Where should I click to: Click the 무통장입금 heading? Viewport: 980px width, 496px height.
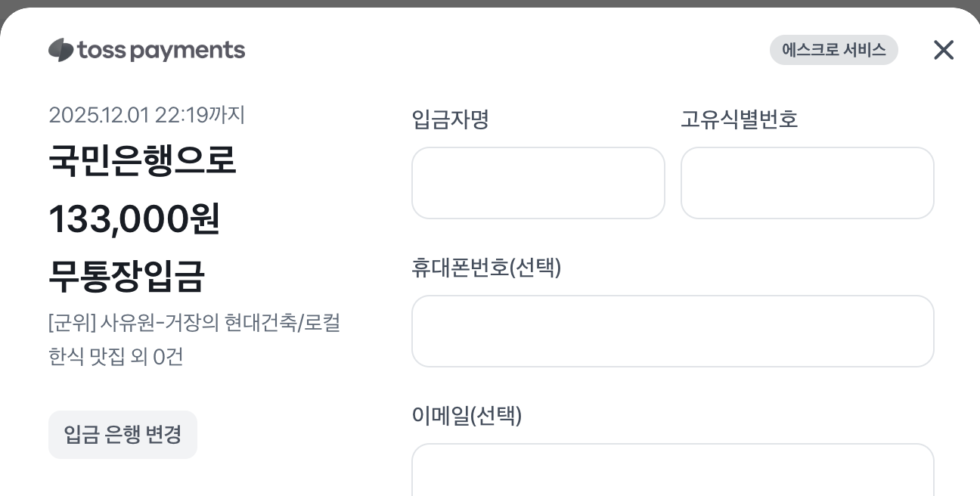(126, 276)
